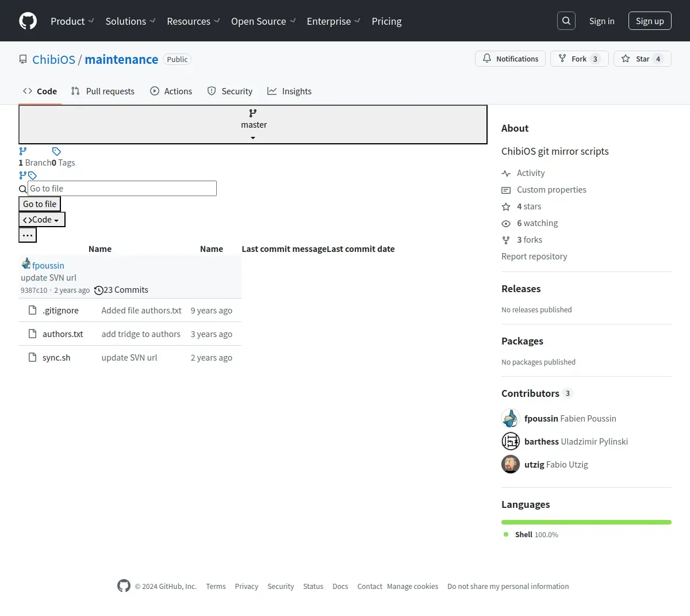Expand the Solutions menu
The width and height of the screenshot is (690, 616).
[131, 21]
